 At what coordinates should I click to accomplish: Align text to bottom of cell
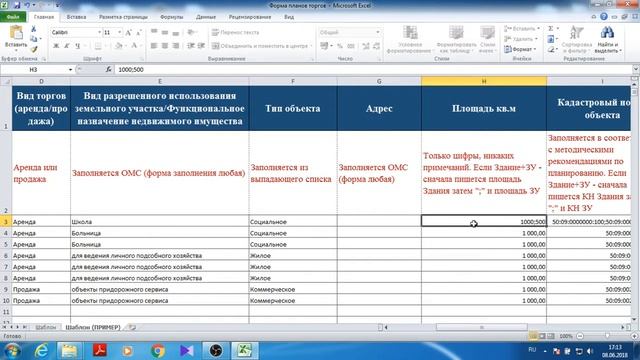tap(176, 32)
